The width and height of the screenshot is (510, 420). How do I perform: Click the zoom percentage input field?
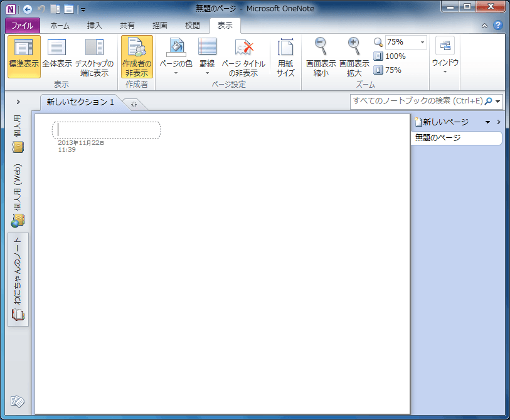point(402,42)
